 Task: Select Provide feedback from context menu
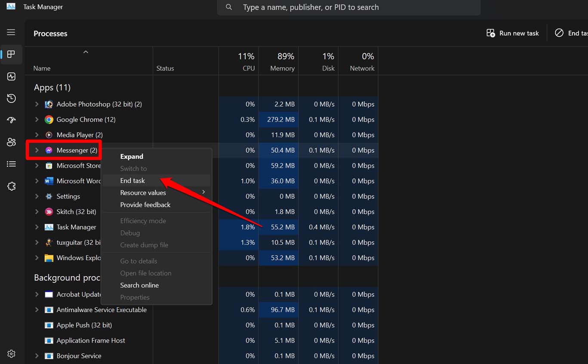(x=157, y=205)
